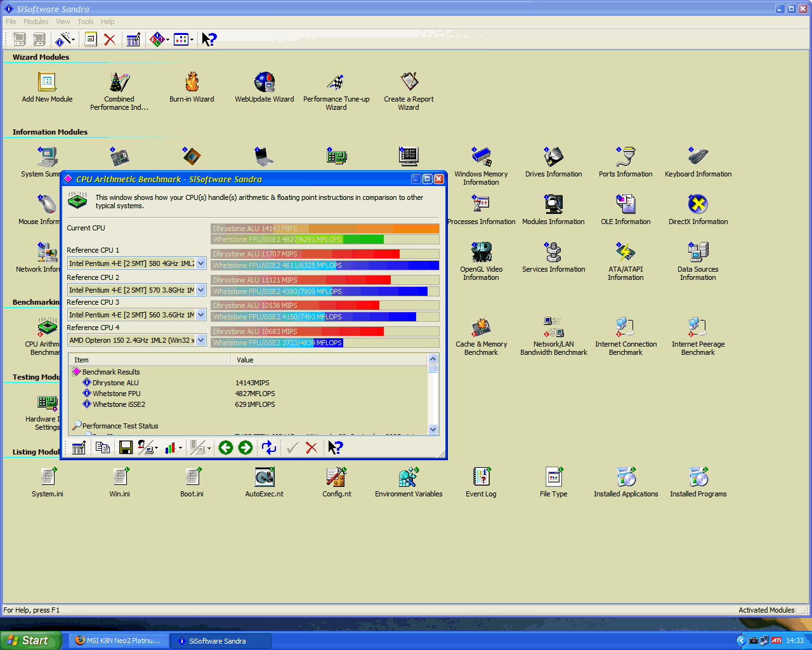Cancel with the red X in benchmark dialog
The width and height of the screenshot is (812, 650).
311,448
